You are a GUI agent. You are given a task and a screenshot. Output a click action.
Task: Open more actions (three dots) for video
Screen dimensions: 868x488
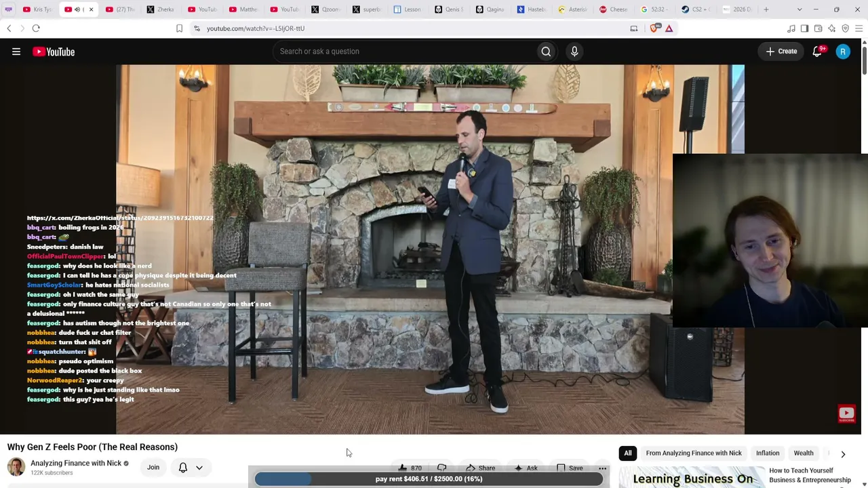click(x=602, y=468)
